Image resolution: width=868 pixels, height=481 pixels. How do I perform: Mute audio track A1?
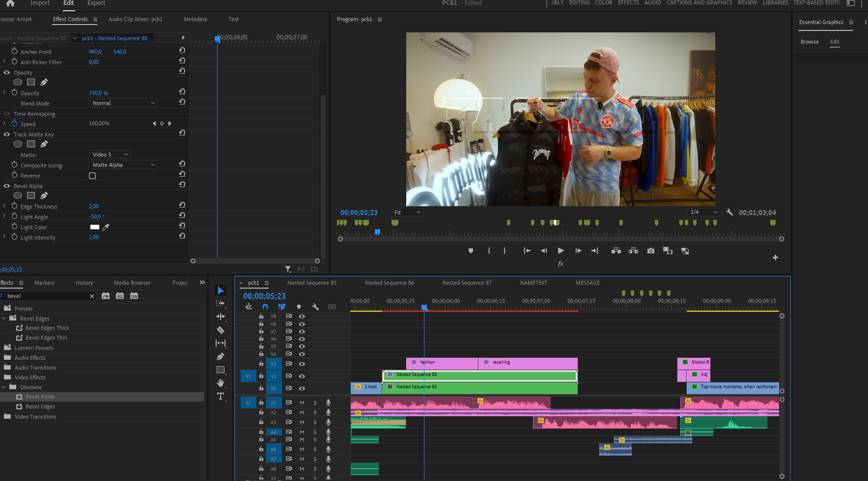302,402
